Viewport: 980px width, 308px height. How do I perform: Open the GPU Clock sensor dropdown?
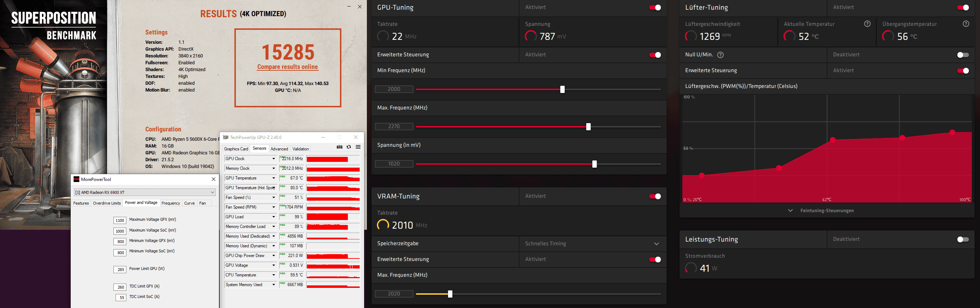click(273, 159)
